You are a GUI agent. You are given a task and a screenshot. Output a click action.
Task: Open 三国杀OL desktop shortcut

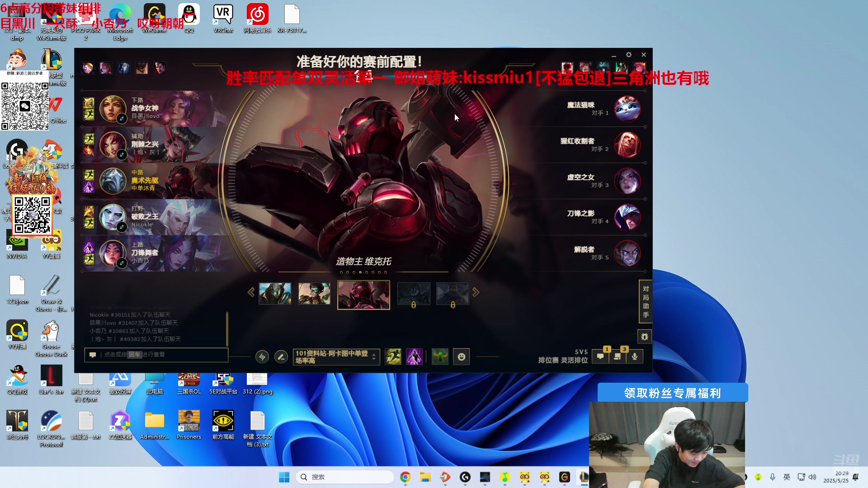189,384
